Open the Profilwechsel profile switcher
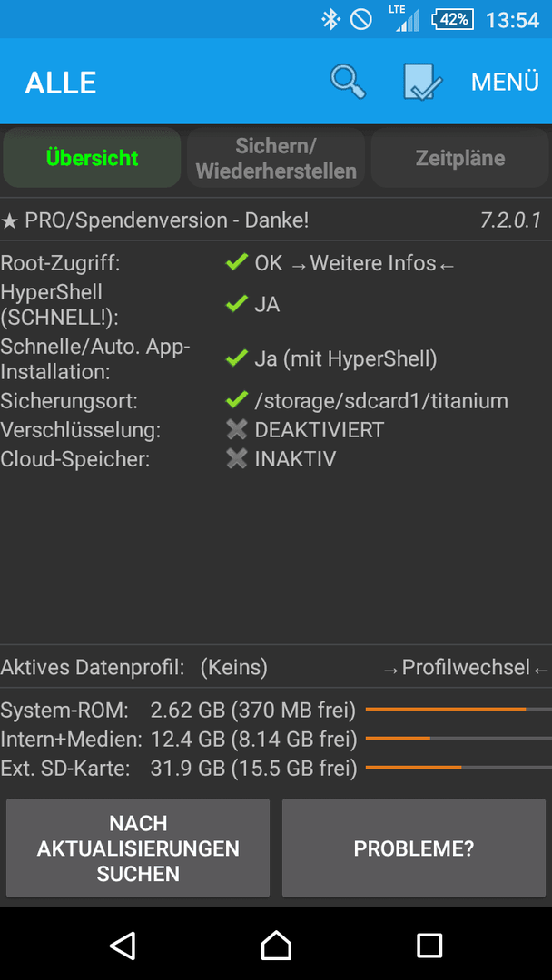 pos(466,668)
